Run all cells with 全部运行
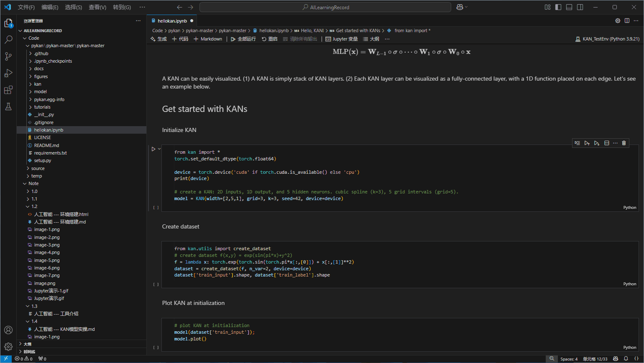 click(x=243, y=39)
